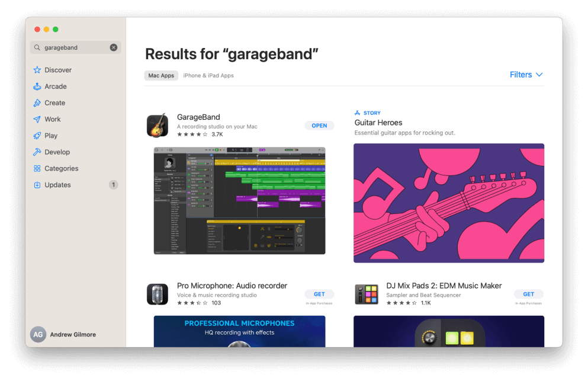Click Andrew Gilmore account name
588x381 pixels.
click(73, 334)
